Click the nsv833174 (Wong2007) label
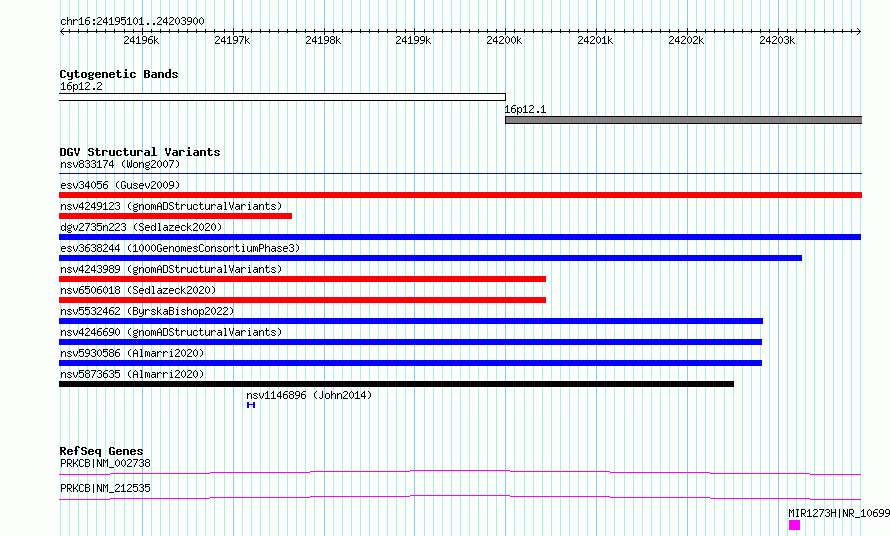 [x=120, y=164]
